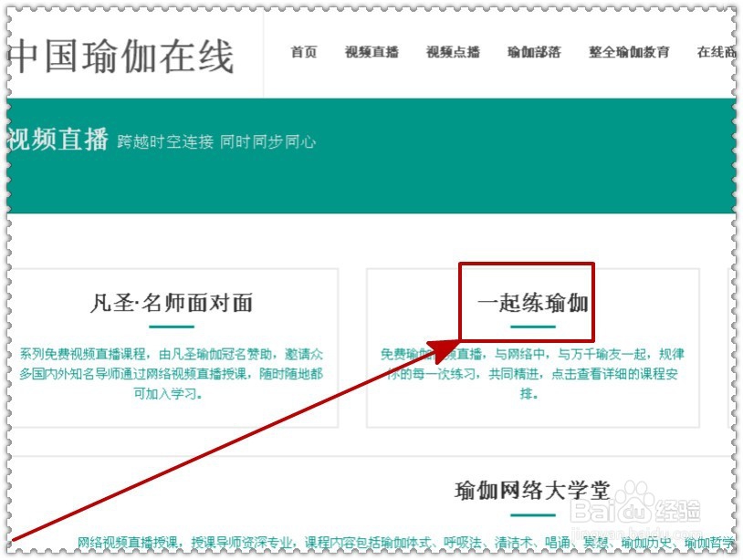
Task: Open the 首页 navigation item
Action: pos(304,52)
